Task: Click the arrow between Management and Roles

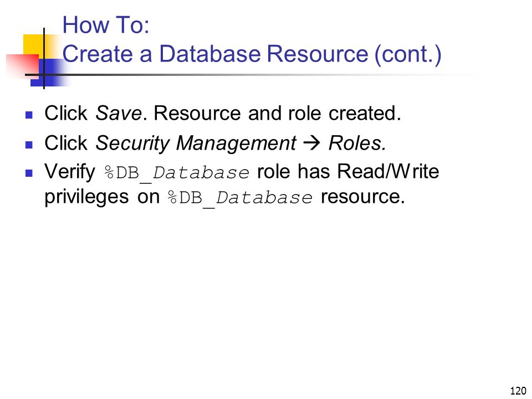Action: [311, 143]
